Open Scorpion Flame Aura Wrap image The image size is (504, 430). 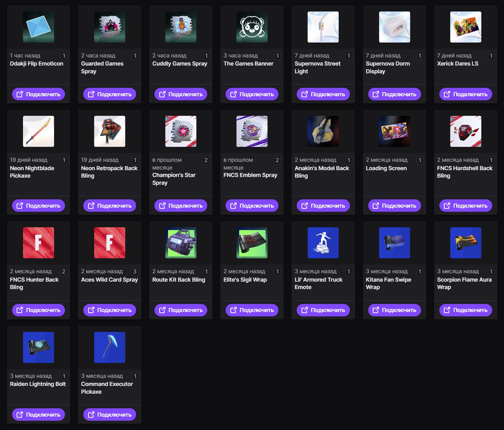pos(466,243)
